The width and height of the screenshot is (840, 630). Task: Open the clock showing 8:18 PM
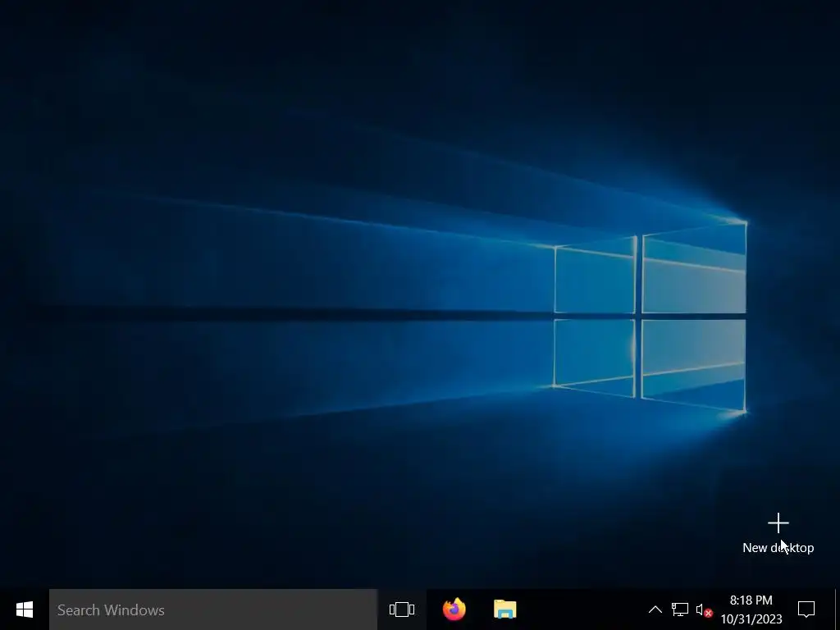coord(751,609)
